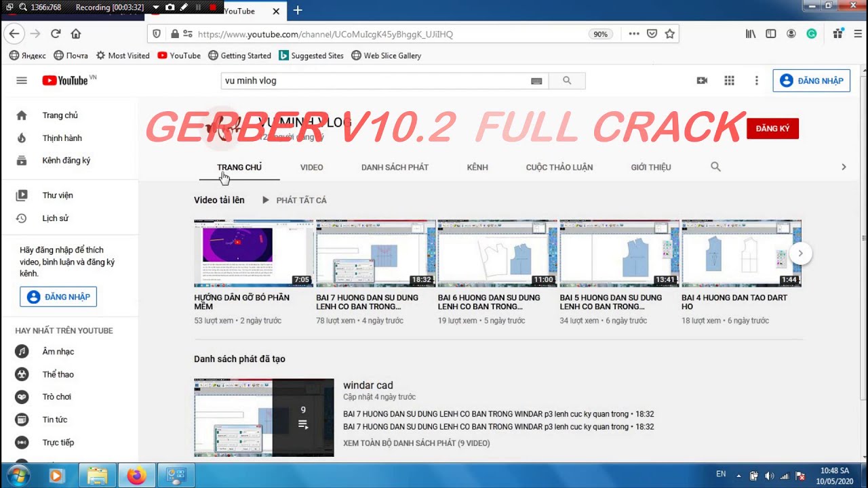Switch to TRANG CHỦ channel tab
Screen dimensions: 868x488
239,167
